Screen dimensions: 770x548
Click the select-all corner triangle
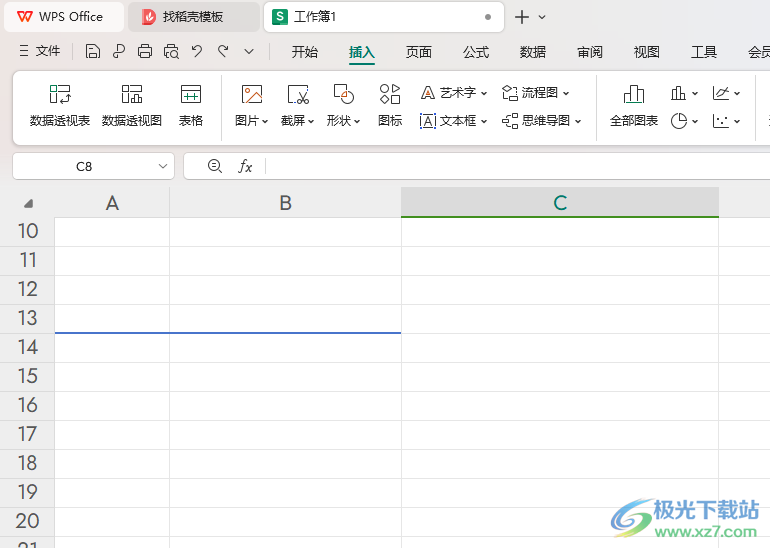pos(28,203)
